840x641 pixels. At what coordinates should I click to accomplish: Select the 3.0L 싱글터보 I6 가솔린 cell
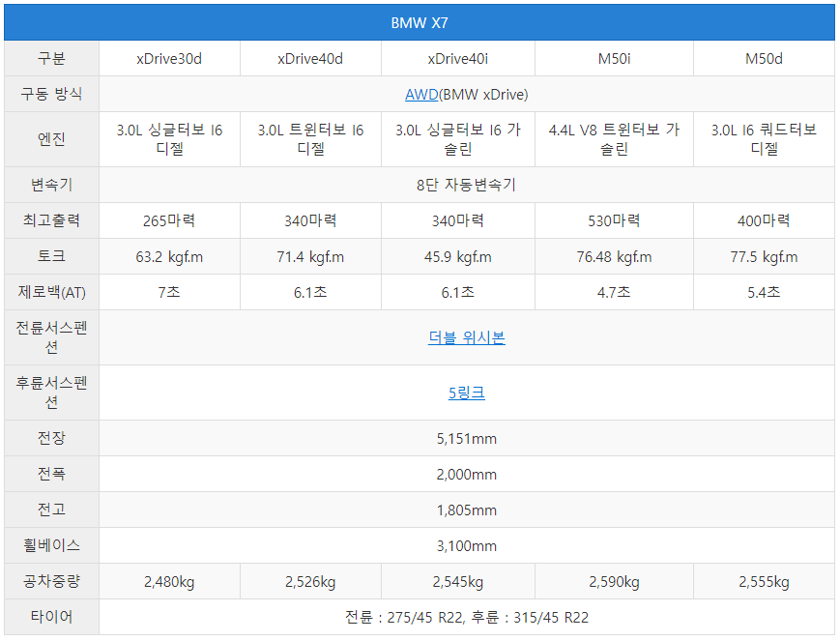(x=457, y=139)
